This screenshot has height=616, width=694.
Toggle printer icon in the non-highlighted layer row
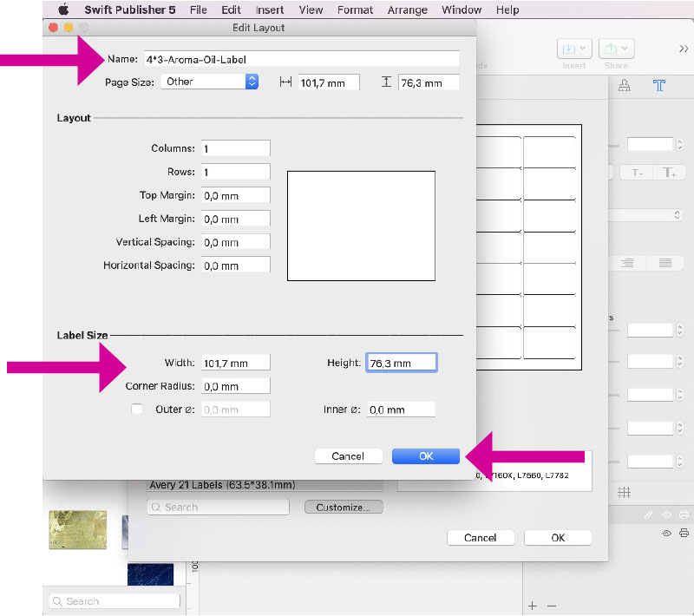pos(684,533)
